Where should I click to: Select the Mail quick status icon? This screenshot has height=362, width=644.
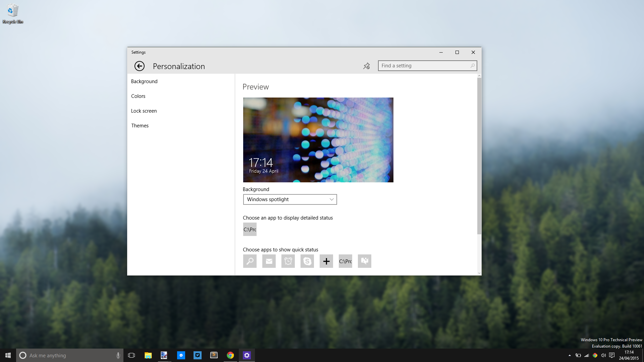pyautogui.click(x=269, y=261)
